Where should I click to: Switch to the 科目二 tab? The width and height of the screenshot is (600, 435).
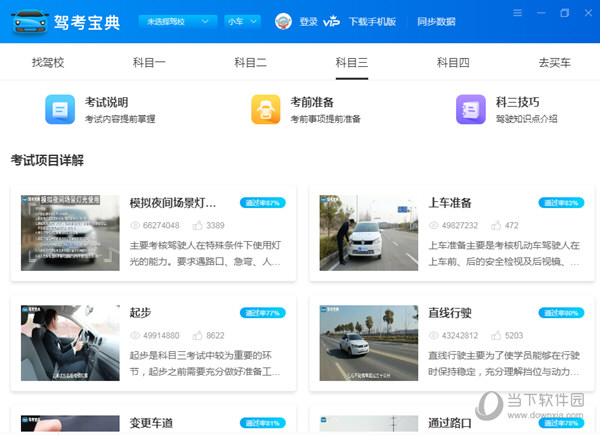pos(250,62)
